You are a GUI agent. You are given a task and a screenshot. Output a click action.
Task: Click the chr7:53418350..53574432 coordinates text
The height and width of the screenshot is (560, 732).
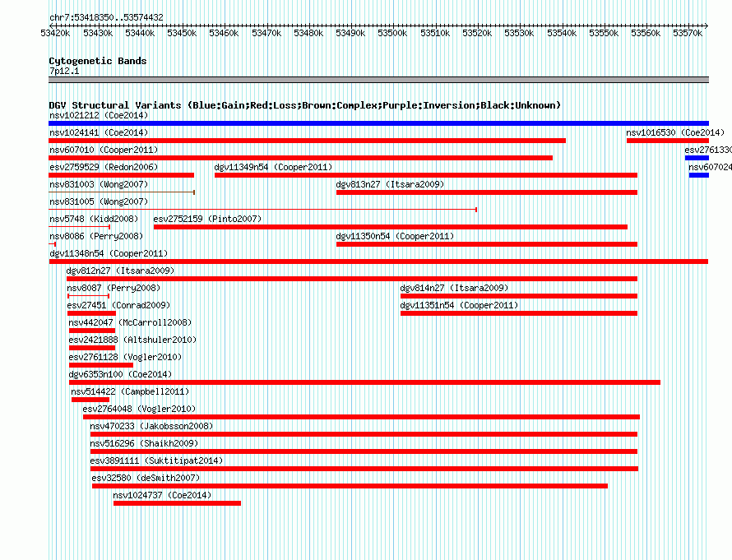106,18
